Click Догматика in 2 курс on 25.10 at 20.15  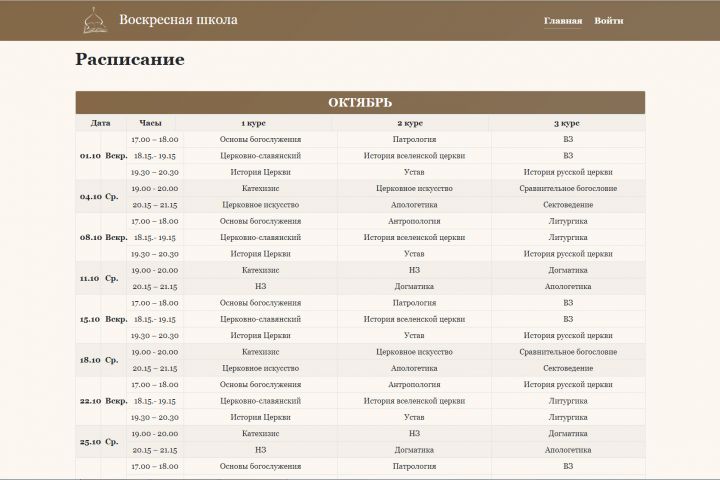414,450
